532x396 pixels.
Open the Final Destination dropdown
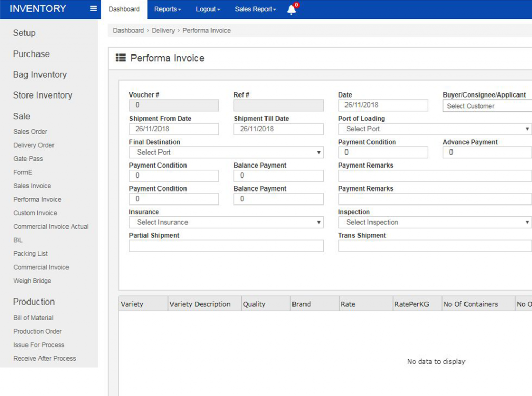[x=227, y=152]
